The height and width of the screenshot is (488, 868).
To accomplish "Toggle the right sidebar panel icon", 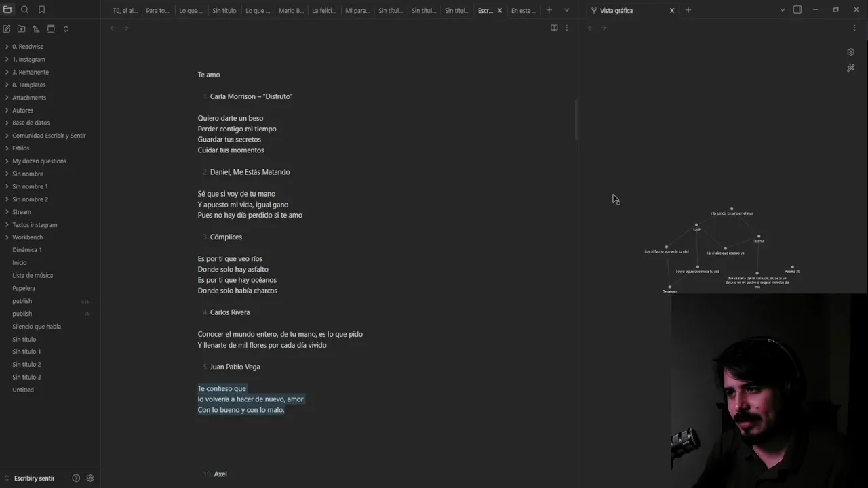I will (x=797, y=10).
